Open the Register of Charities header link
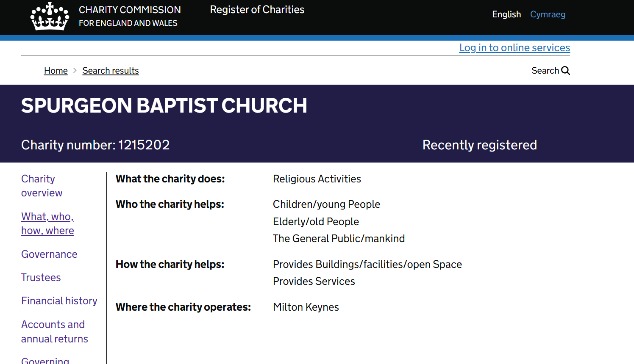Image resolution: width=634 pixels, height=364 pixels. tap(257, 10)
